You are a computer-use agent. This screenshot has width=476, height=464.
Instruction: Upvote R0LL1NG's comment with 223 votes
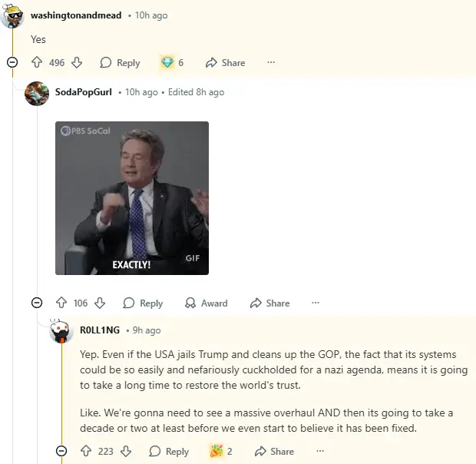(86, 452)
